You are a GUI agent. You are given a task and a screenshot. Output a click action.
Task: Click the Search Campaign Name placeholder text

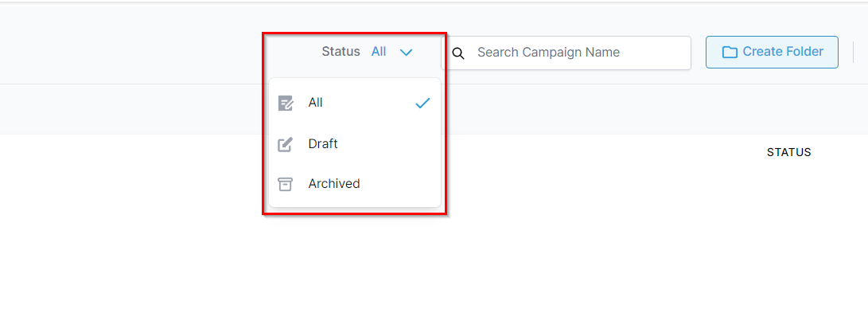pos(548,53)
